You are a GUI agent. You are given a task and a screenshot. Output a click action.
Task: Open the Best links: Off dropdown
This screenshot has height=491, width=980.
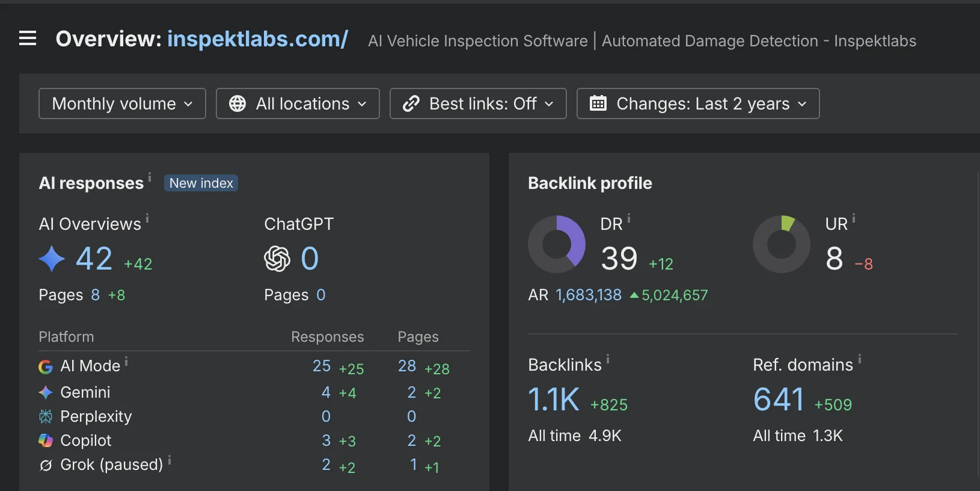point(478,103)
